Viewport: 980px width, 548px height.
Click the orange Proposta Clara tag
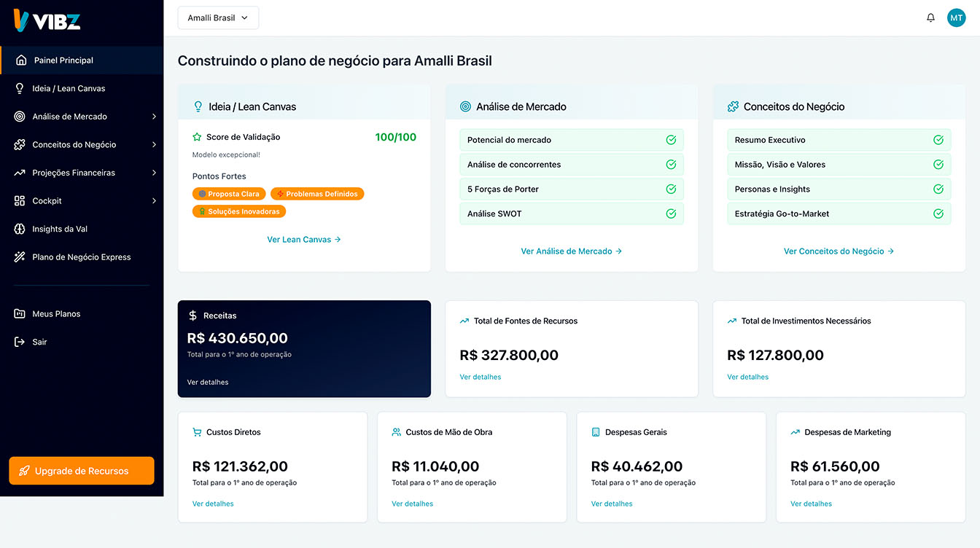tap(229, 194)
